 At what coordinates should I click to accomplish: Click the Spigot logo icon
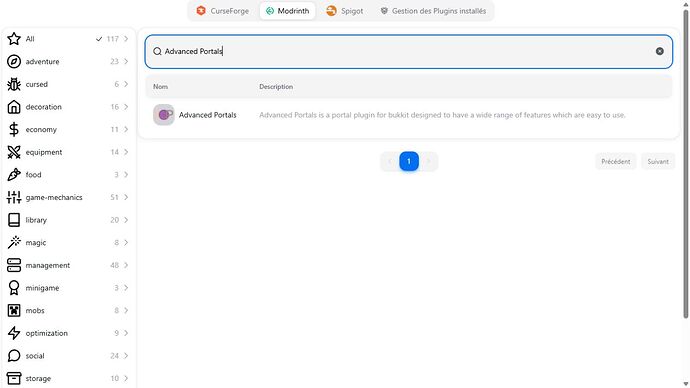pyautogui.click(x=331, y=11)
